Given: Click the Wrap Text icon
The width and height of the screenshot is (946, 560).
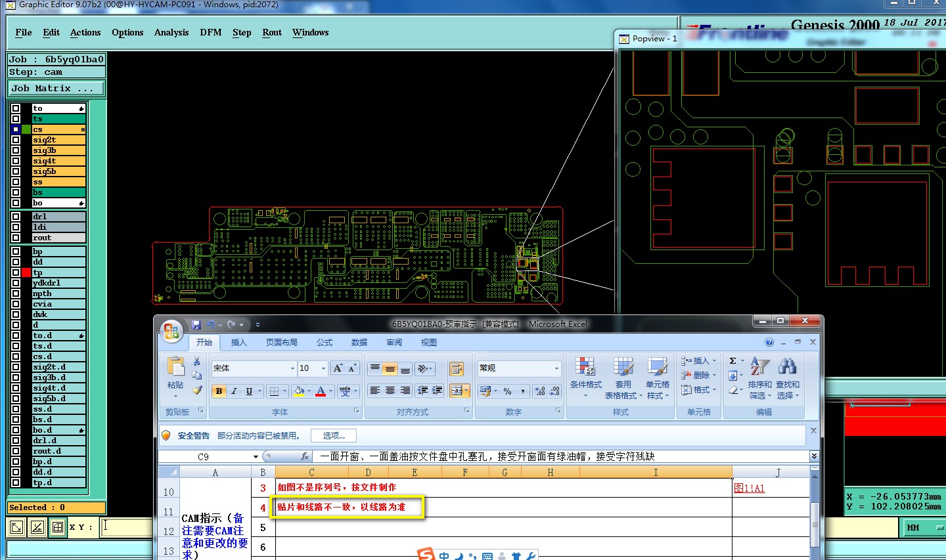Looking at the screenshot, I should (457, 368).
